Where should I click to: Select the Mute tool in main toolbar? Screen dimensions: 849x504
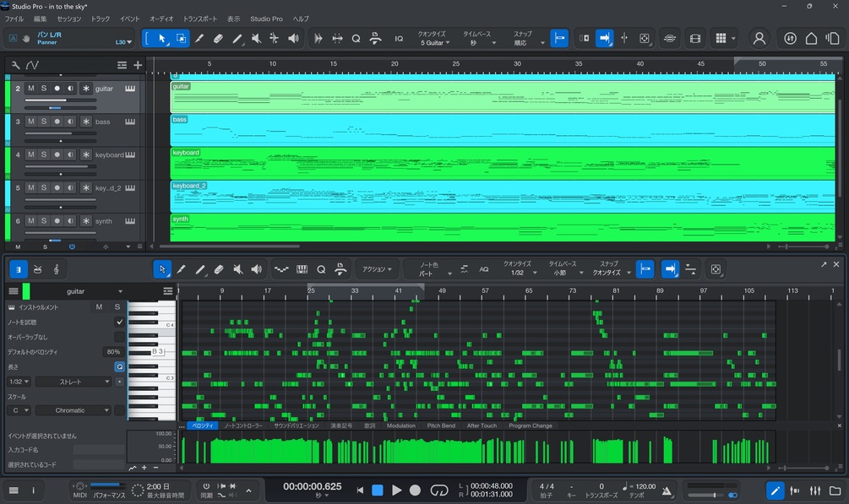(x=256, y=39)
